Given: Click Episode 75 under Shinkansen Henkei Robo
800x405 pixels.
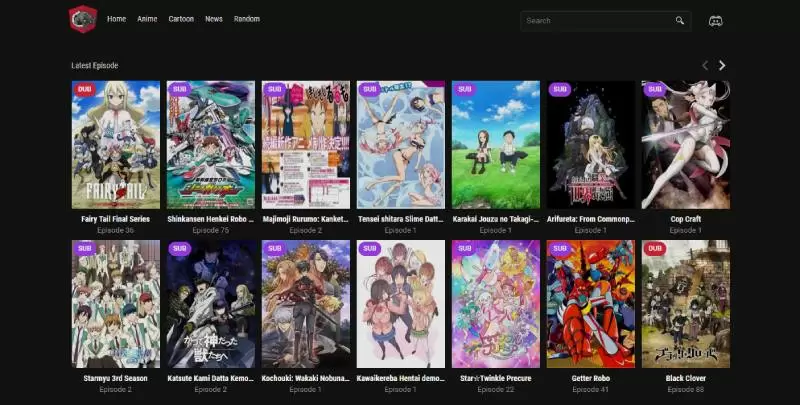Looking at the screenshot, I should pyautogui.click(x=211, y=231).
